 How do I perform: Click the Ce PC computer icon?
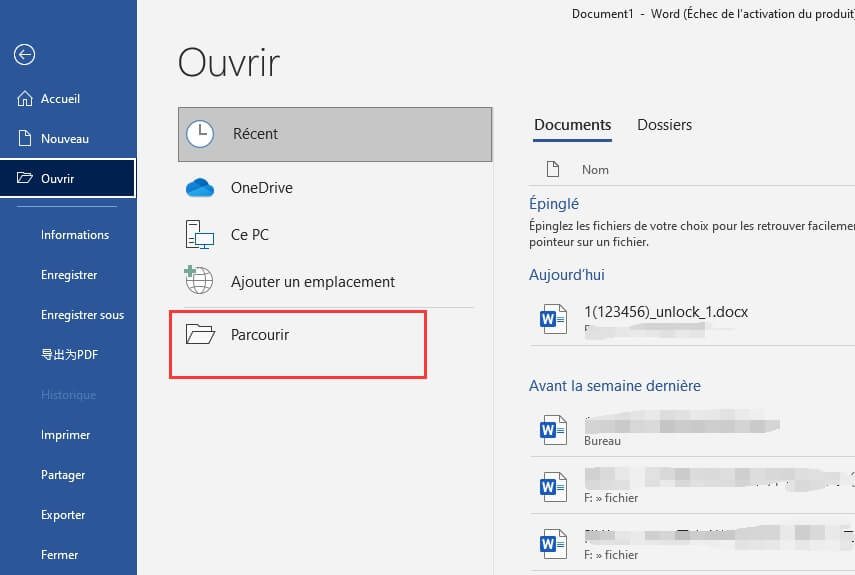pos(200,234)
